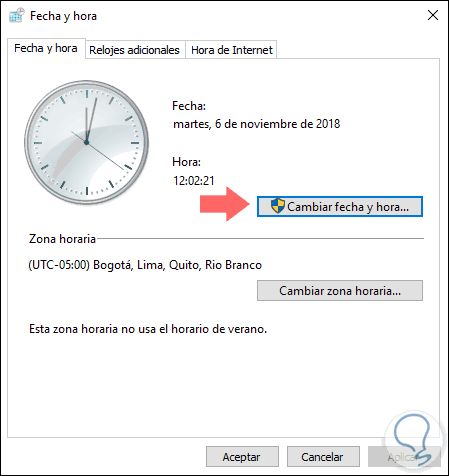Click Cambiar zona horaria button
The image size is (449, 476).
[340, 291]
